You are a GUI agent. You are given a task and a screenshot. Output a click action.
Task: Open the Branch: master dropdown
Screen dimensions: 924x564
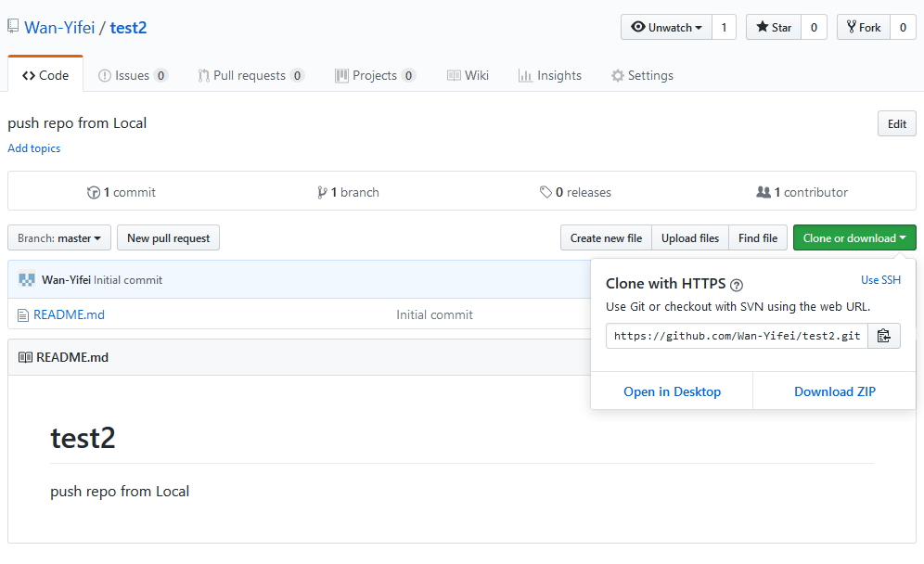59,238
